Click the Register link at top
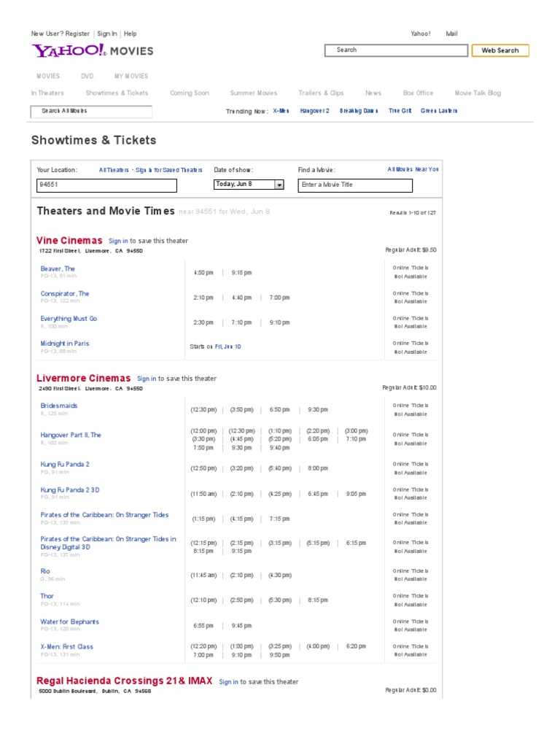The width and height of the screenshot is (560, 747). click(77, 34)
